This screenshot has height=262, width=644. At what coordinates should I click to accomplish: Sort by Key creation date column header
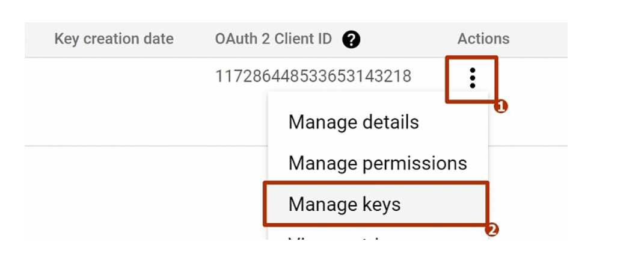click(114, 39)
